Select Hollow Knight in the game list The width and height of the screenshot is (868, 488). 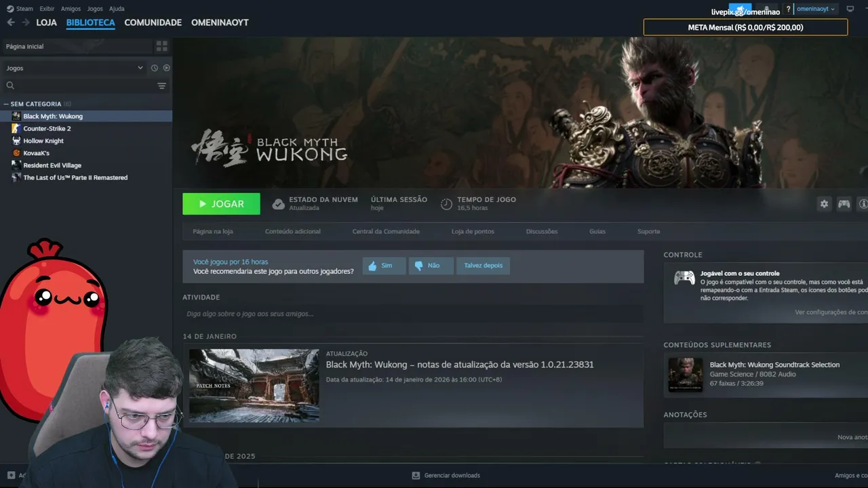click(x=85, y=140)
